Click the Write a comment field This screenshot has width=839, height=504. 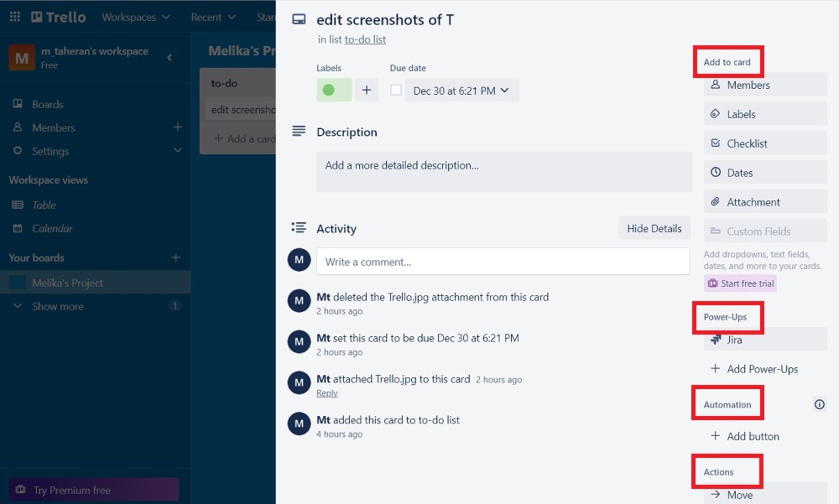[x=503, y=262]
